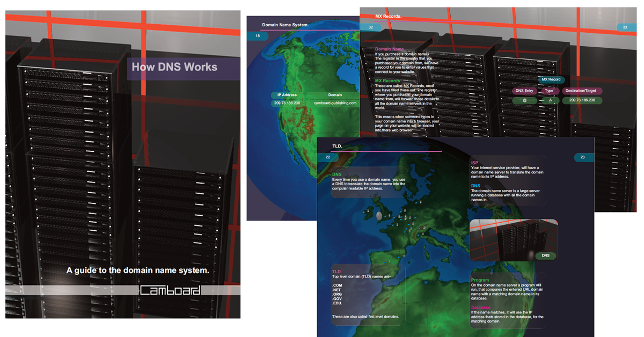Click "These are also called first level domains."

[365, 317]
